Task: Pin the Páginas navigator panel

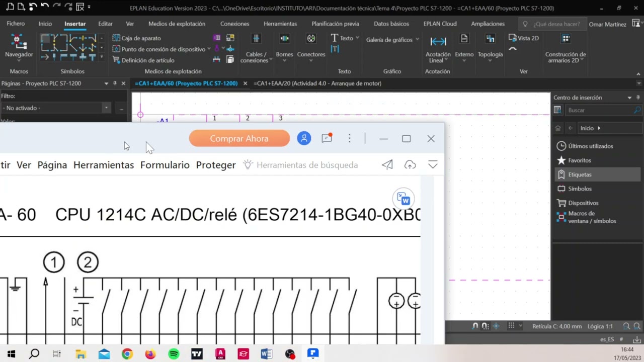Action: [115, 83]
